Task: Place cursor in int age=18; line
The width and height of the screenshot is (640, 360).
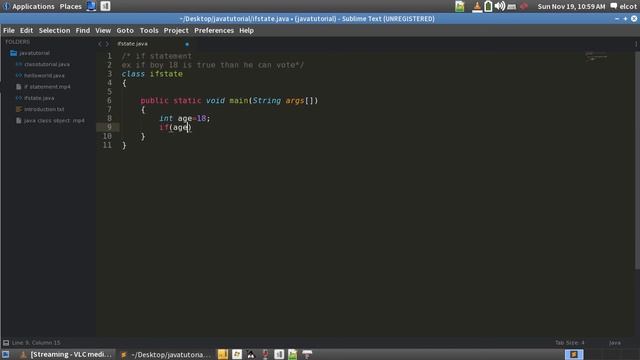Action: point(184,118)
